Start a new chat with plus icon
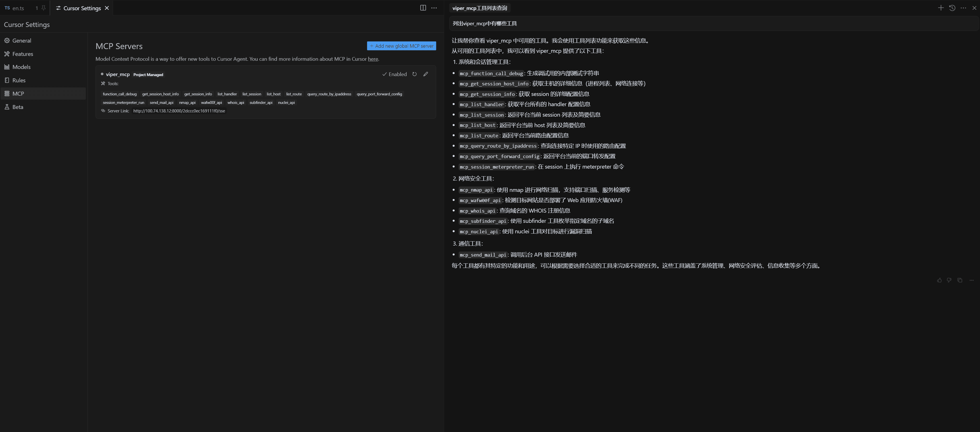 click(x=941, y=8)
